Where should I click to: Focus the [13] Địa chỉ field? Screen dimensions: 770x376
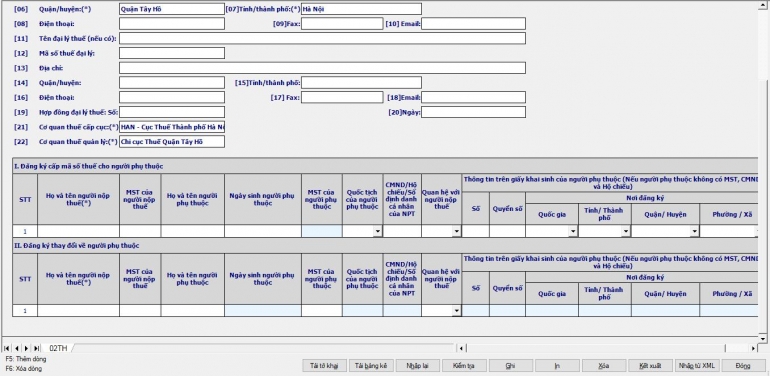coord(322,68)
